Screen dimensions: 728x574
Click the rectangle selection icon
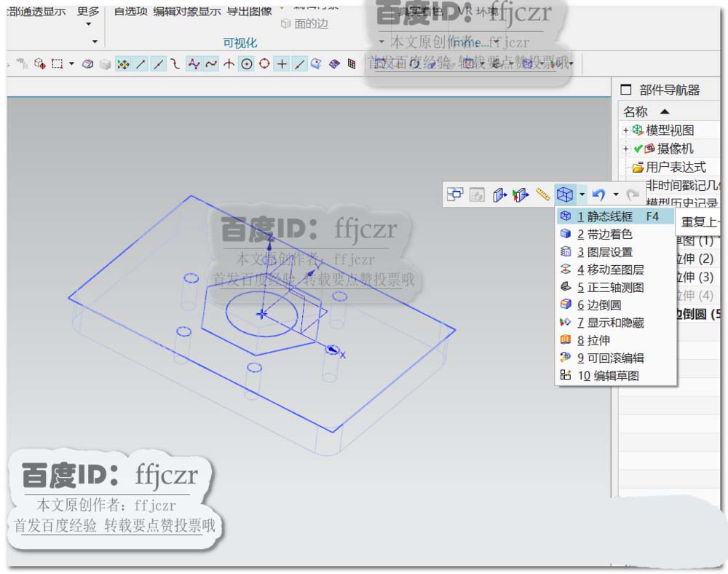[x=57, y=63]
